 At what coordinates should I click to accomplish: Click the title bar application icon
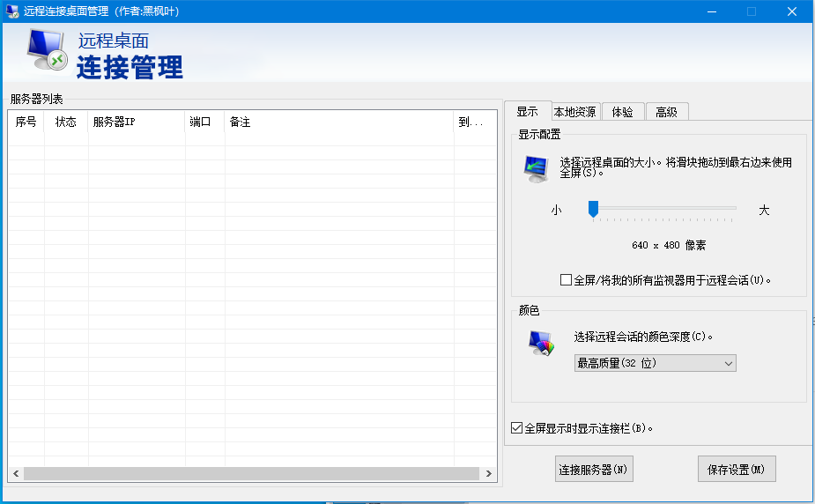(x=12, y=11)
